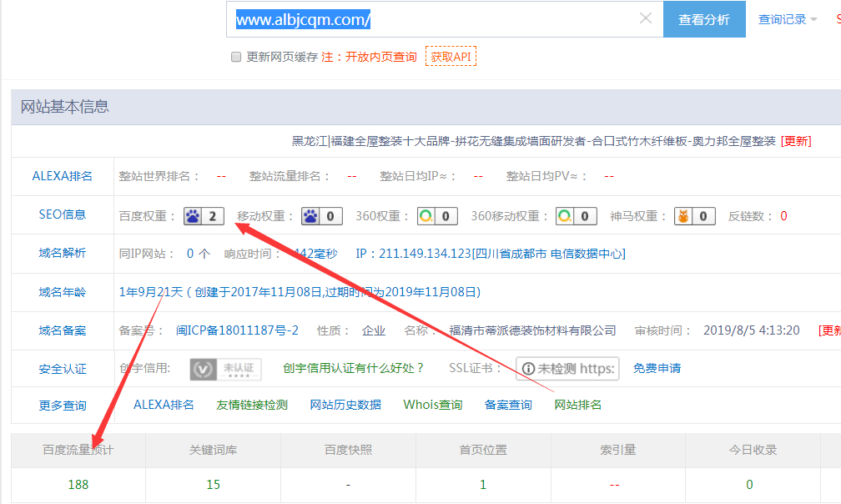Click the 更多查询 row label
841x504 pixels.
point(63,406)
